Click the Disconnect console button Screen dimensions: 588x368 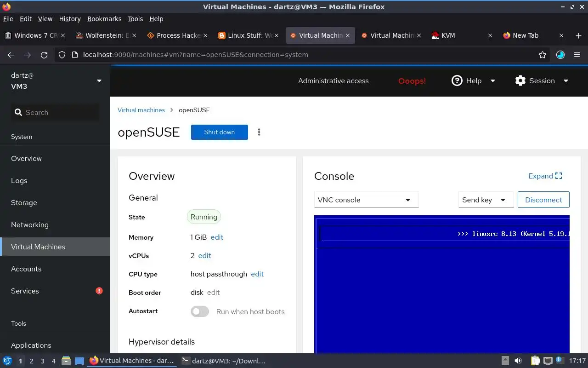(543, 200)
